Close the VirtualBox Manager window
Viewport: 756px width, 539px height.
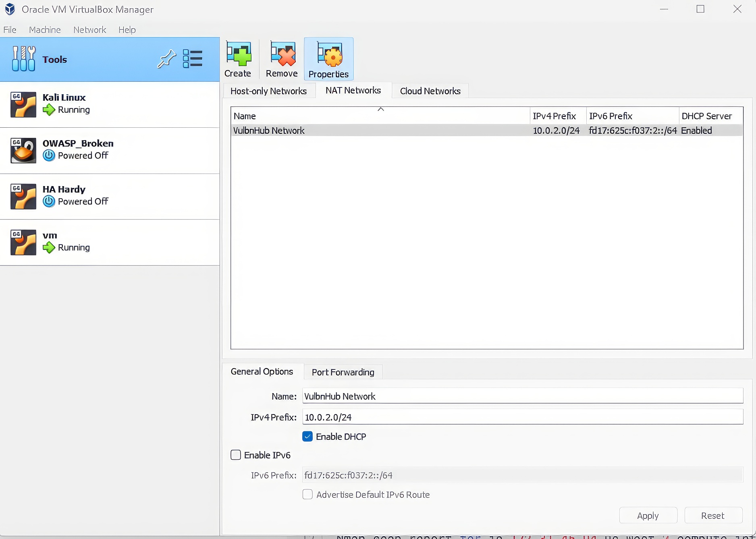[x=737, y=9]
